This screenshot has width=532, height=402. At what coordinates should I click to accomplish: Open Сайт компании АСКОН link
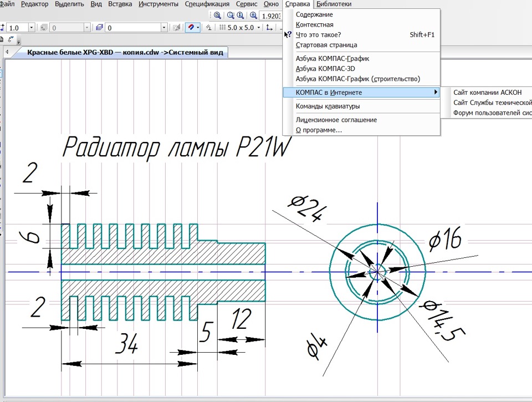click(487, 93)
